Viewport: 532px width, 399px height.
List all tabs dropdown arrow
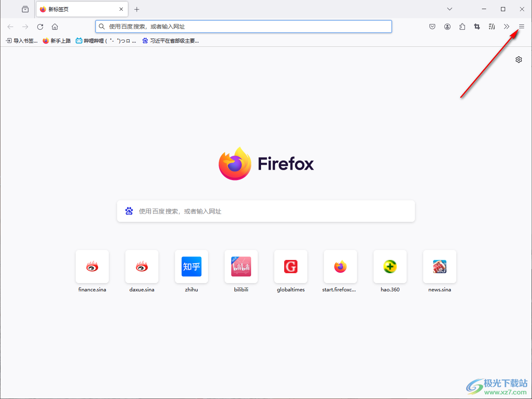pyautogui.click(x=450, y=9)
